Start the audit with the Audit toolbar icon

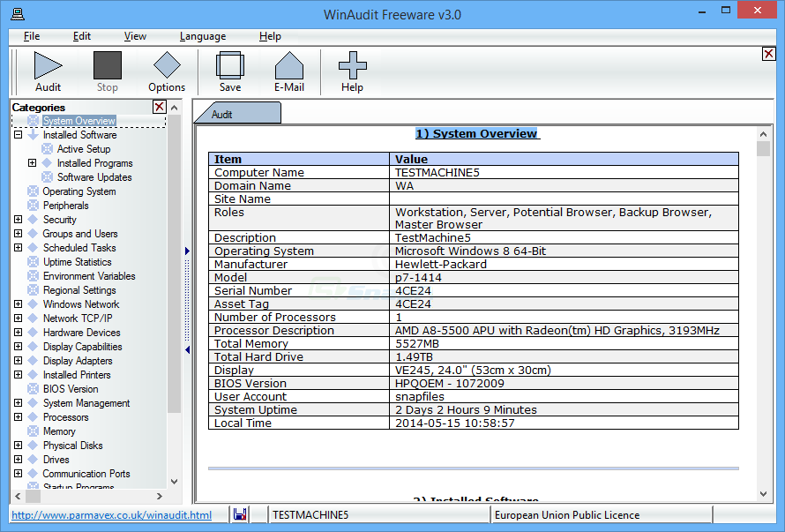[x=48, y=65]
